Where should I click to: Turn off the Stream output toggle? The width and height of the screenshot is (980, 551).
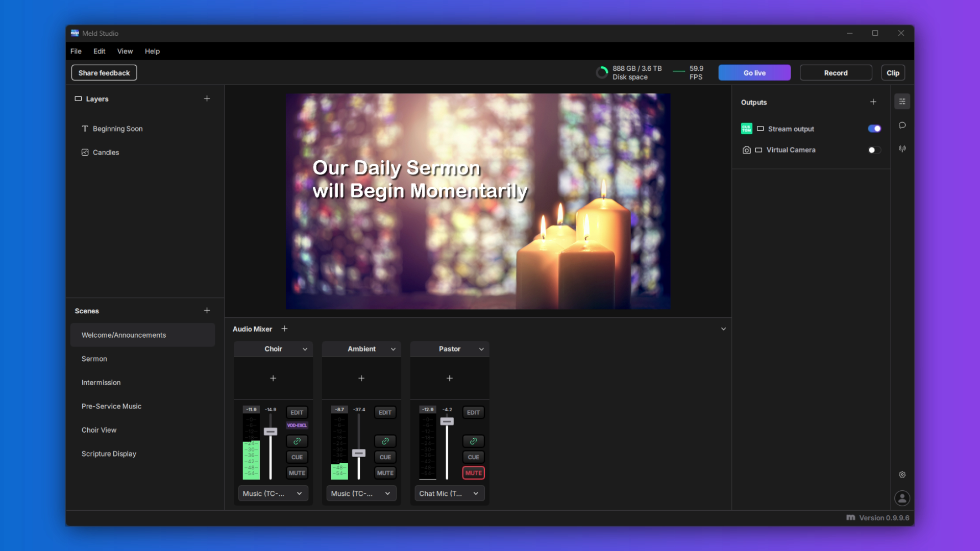click(874, 129)
